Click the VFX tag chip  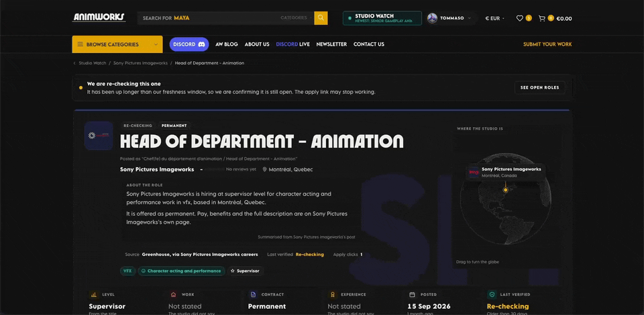click(x=127, y=271)
